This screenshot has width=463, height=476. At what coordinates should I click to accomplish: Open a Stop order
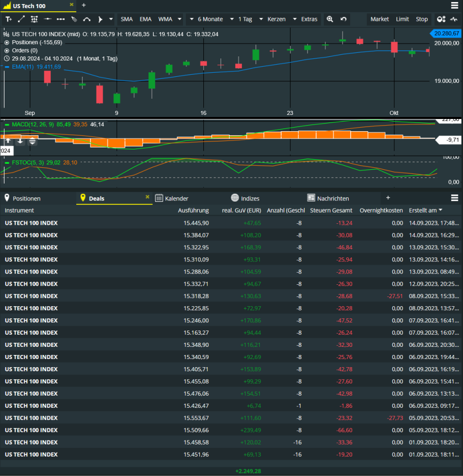point(422,19)
